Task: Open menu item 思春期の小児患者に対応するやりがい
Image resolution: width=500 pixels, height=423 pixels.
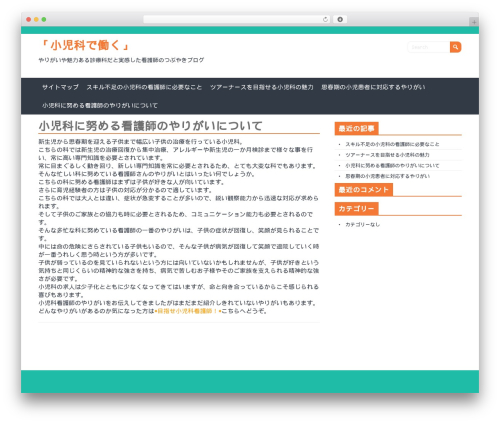Action: click(x=373, y=87)
